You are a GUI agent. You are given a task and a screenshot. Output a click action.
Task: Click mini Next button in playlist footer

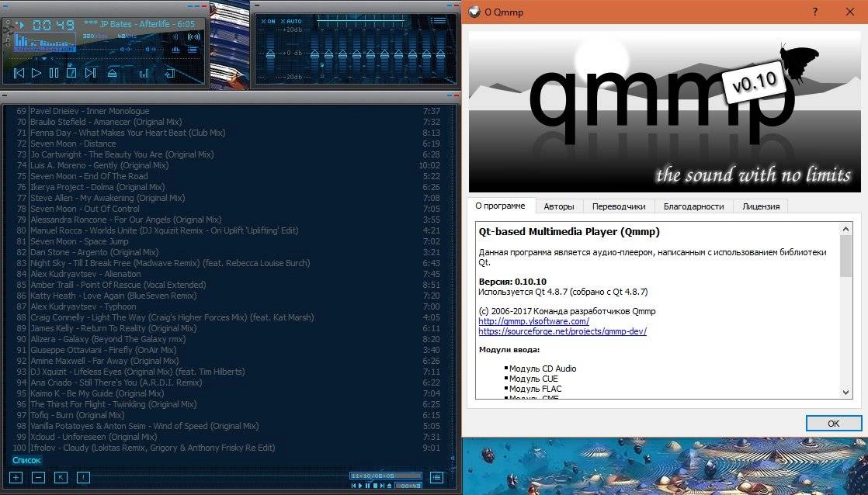click(382, 486)
